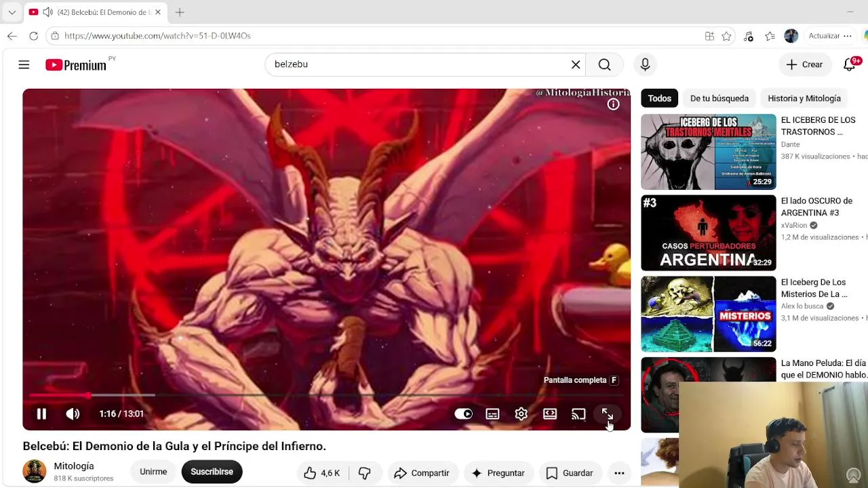Viewport: 868px width, 488px height.
Task: Open the Casos Perturbadores Argentina thumbnail
Action: [708, 232]
